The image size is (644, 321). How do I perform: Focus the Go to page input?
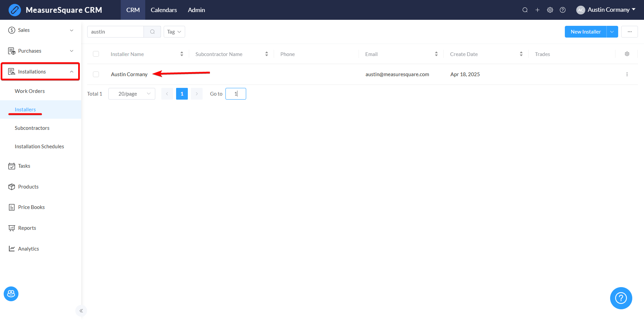236,94
